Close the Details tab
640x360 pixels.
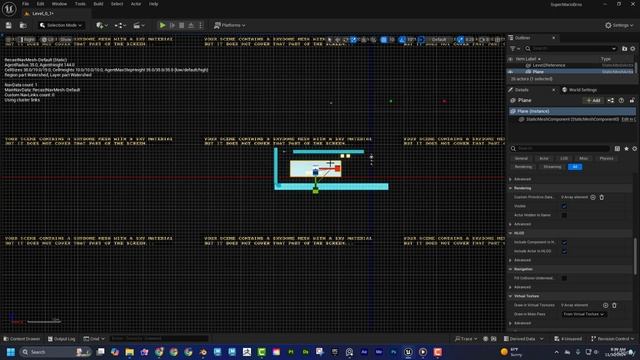[553, 90]
